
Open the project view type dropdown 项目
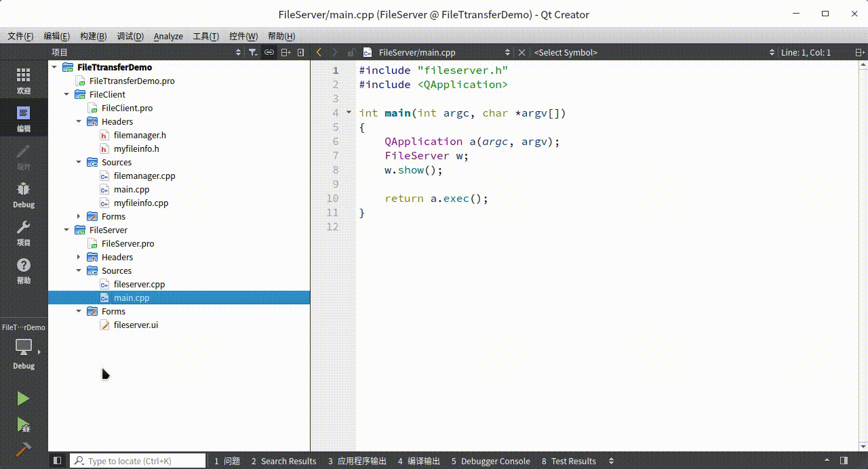point(146,52)
